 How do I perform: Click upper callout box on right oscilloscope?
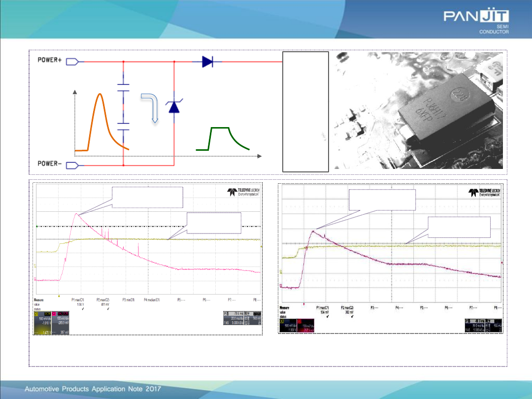click(382, 199)
